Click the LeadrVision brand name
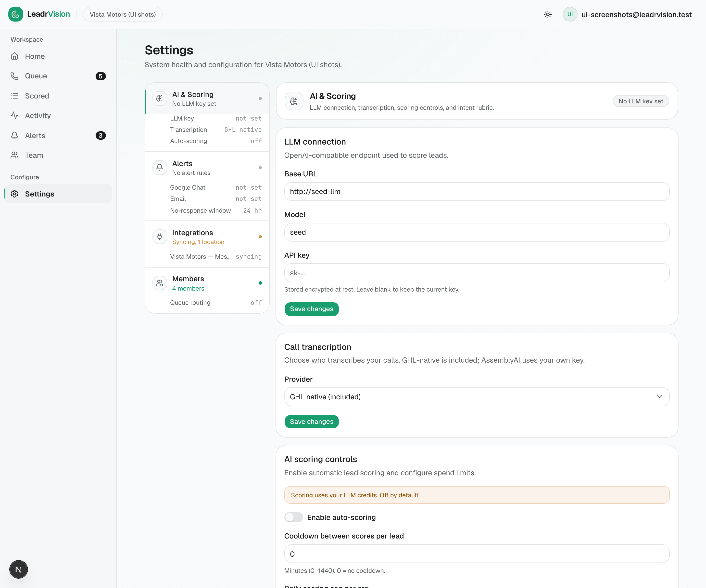 pyautogui.click(x=48, y=14)
